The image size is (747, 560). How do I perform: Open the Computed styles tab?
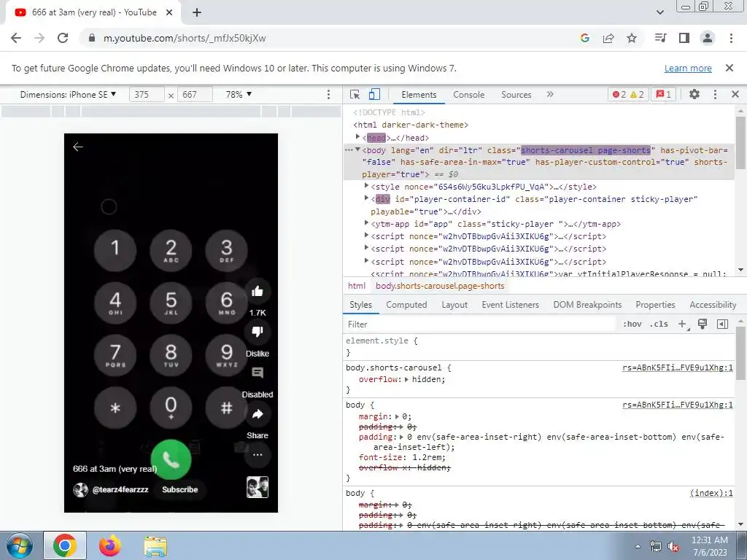pyautogui.click(x=406, y=305)
